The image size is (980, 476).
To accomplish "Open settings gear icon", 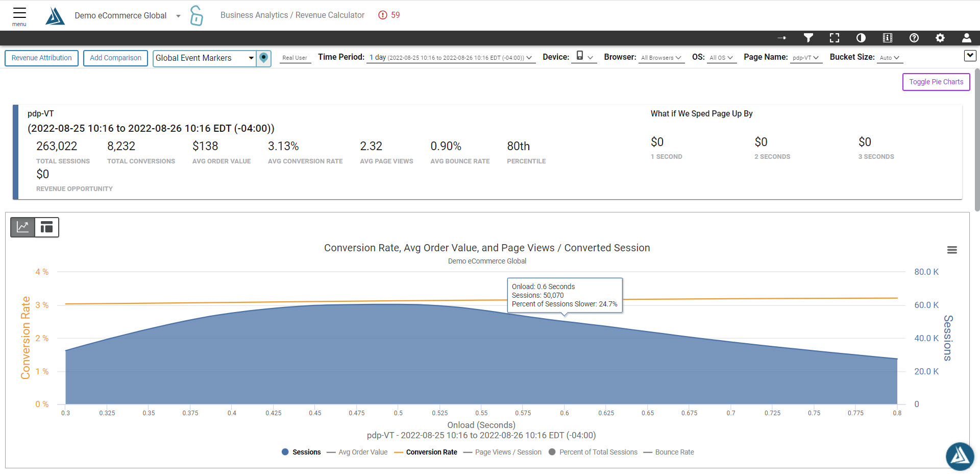I will point(940,38).
